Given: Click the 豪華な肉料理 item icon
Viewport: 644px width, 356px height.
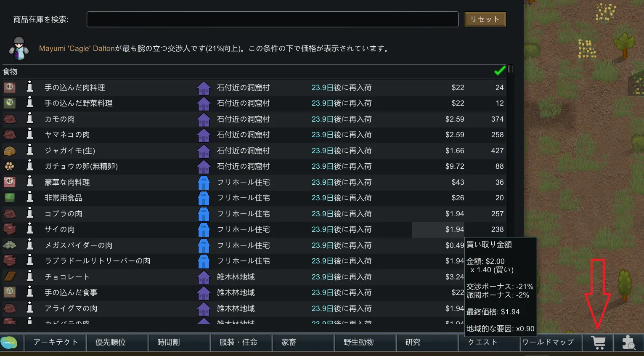Looking at the screenshot, I should [x=10, y=182].
